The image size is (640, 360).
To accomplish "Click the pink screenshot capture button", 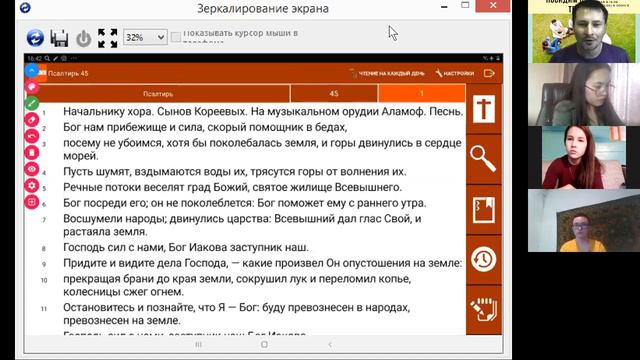I will point(32,202).
